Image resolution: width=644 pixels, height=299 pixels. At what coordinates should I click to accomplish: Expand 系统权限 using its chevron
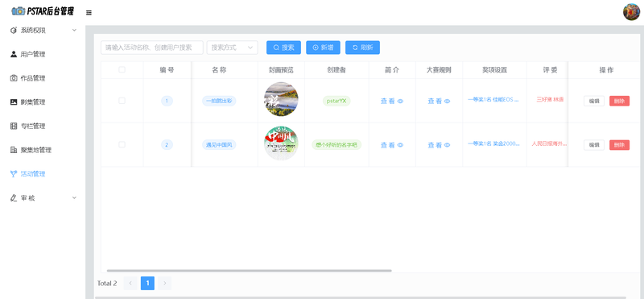point(74,30)
